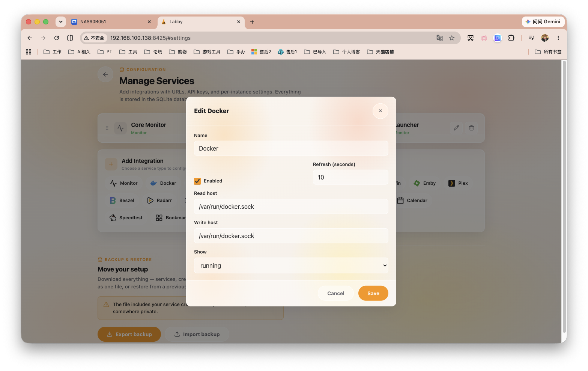Click the Emby integration icon
The image size is (588, 371).
(417, 183)
